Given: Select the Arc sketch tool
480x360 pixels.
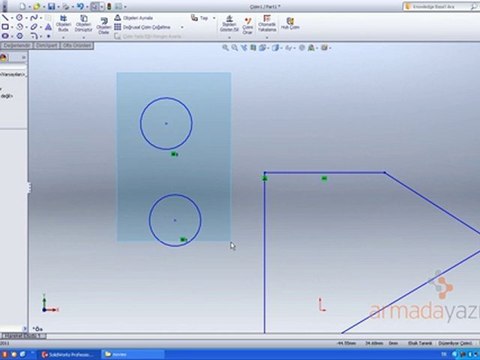Looking at the screenshot, I should [x=19, y=27].
